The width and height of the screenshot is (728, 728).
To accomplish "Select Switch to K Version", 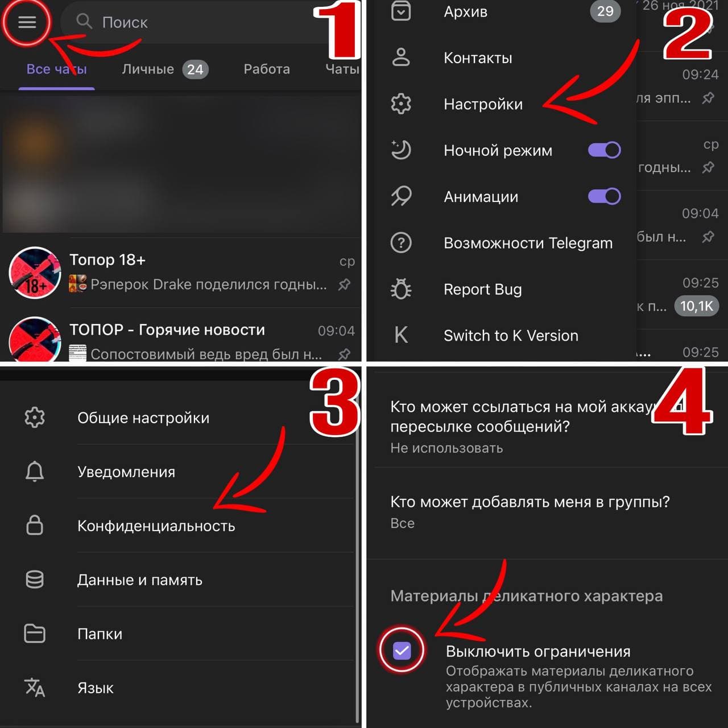I will [511, 336].
